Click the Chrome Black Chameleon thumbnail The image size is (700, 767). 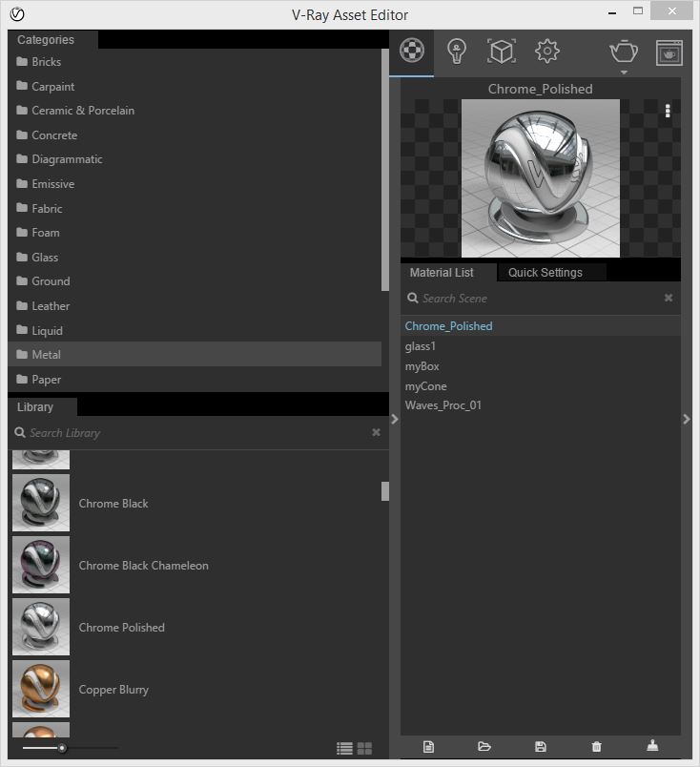[41, 565]
